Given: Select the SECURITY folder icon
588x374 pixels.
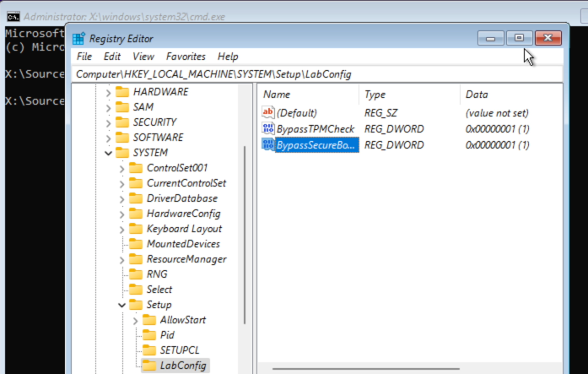Looking at the screenshot, I should tap(122, 122).
